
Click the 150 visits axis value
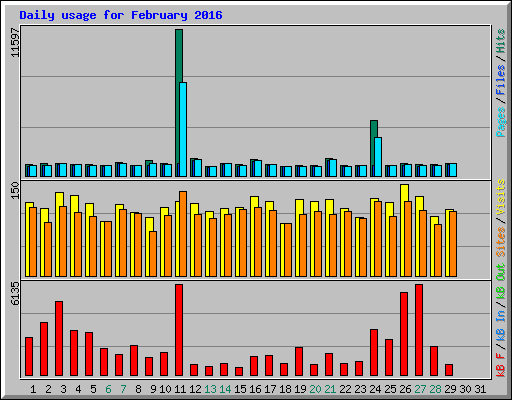pos(15,190)
